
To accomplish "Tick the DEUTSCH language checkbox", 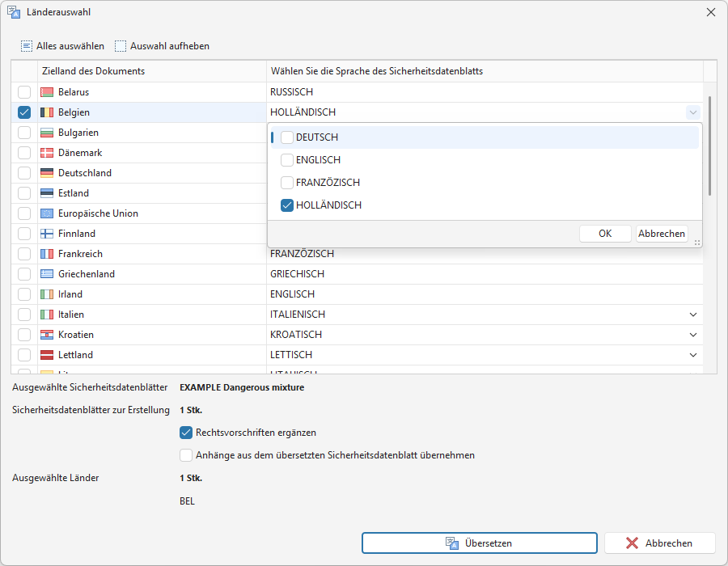I will [287, 137].
